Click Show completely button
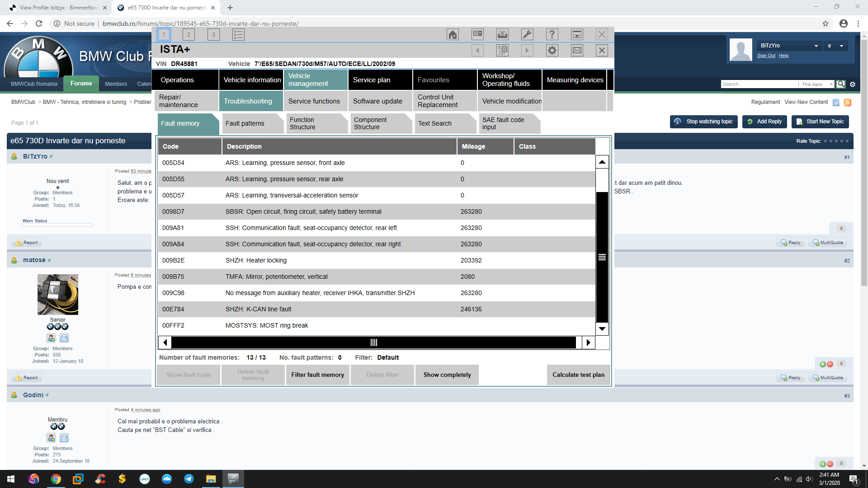868x488 pixels. pyautogui.click(x=447, y=375)
